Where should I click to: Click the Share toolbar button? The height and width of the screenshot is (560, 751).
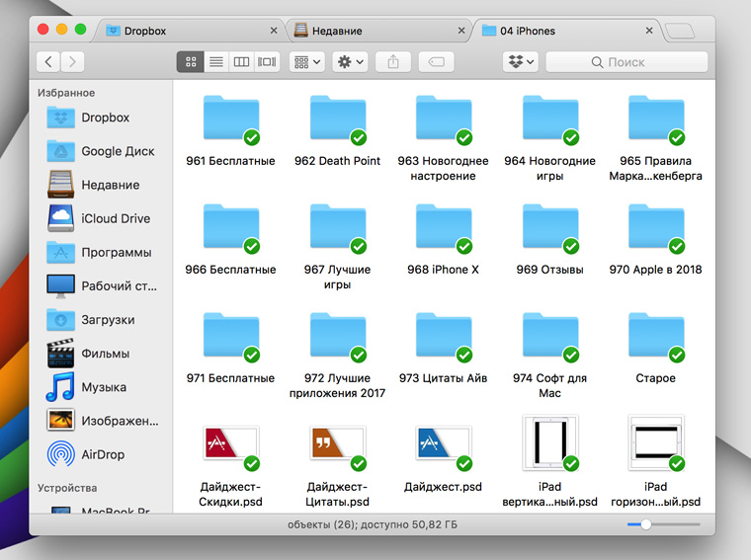tap(393, 62)
